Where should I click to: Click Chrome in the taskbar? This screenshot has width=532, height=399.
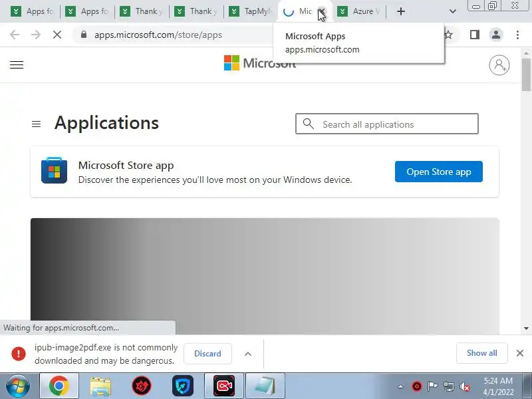(59, 386)
